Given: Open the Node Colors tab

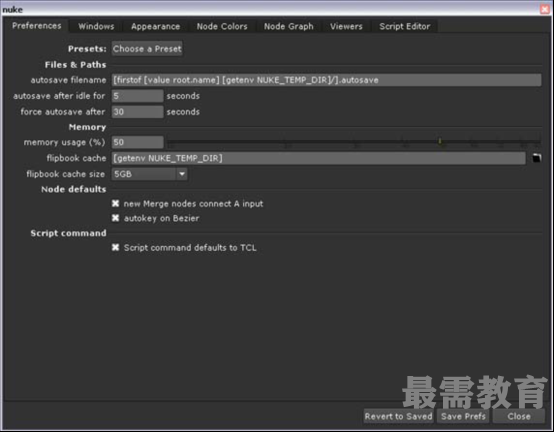Looking at the screenshot, I should pyautogui.click(x=222, y=26).
